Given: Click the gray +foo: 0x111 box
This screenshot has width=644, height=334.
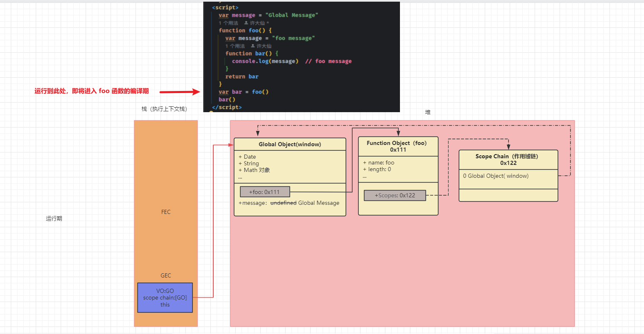Looking at the screenshot, I should tap(265, 192).
